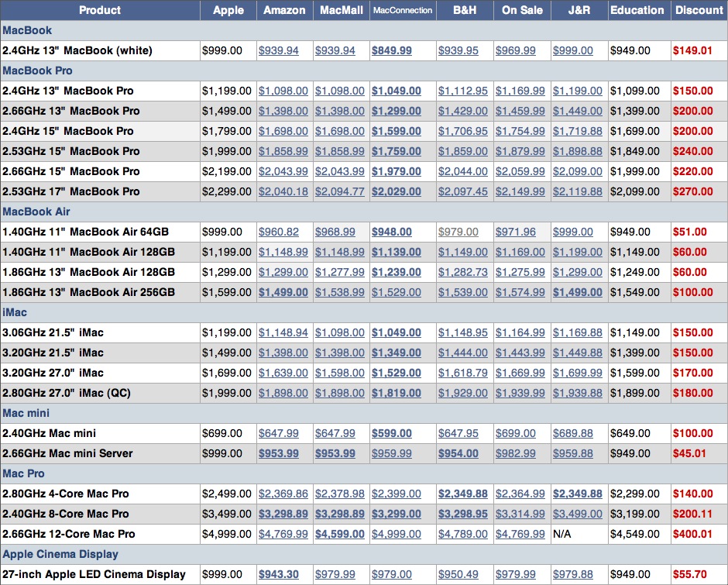The image size is (728, 585).
Task: Click MacMall $1,598.00 link for 3.20GHz 27" iMac
Action: [x=340, y=373]
